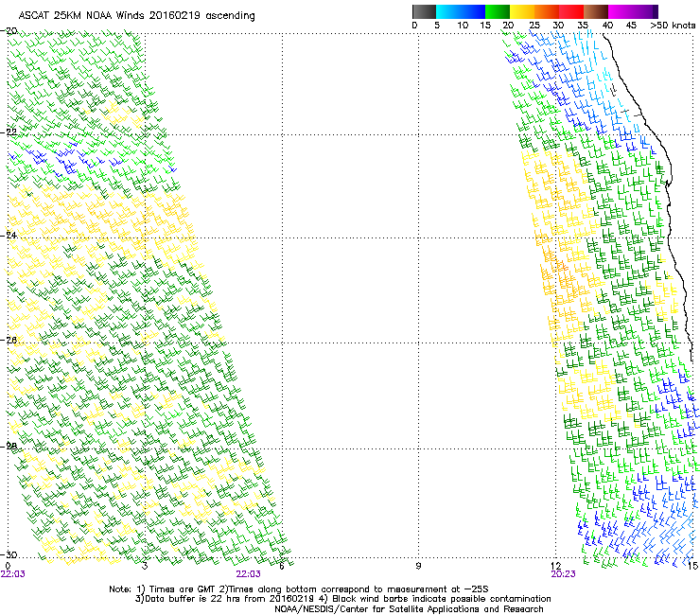Click the orange 25-30 knots color segment
Screen dimensions: 700x615
coord(547,11)
